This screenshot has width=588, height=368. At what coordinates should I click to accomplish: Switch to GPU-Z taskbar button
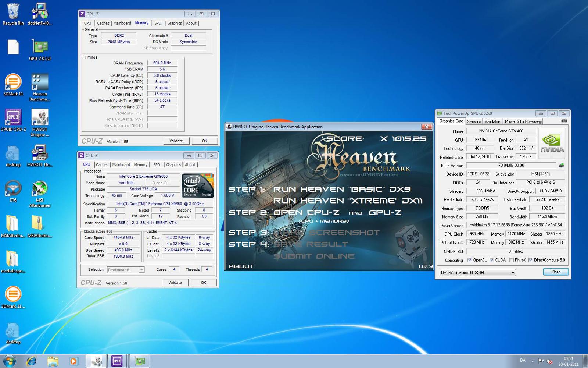click(139, 361)
